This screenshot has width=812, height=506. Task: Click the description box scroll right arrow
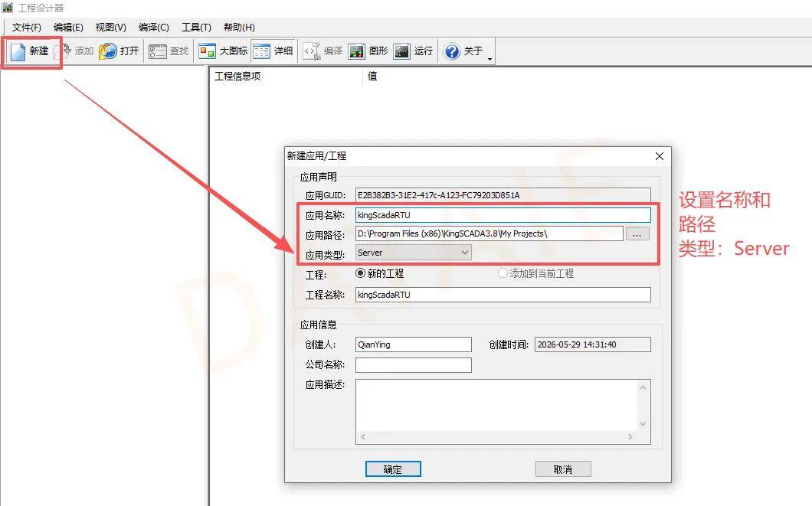click(630, 437)
